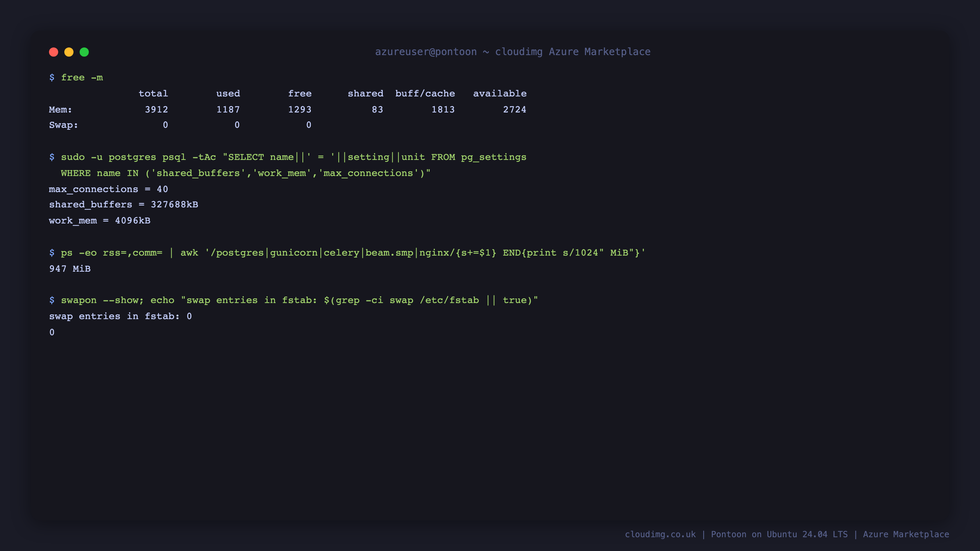Viewport: 980px width, 551px height.
Task: Click the '947 MiB' output line
Action: [70, 269]
